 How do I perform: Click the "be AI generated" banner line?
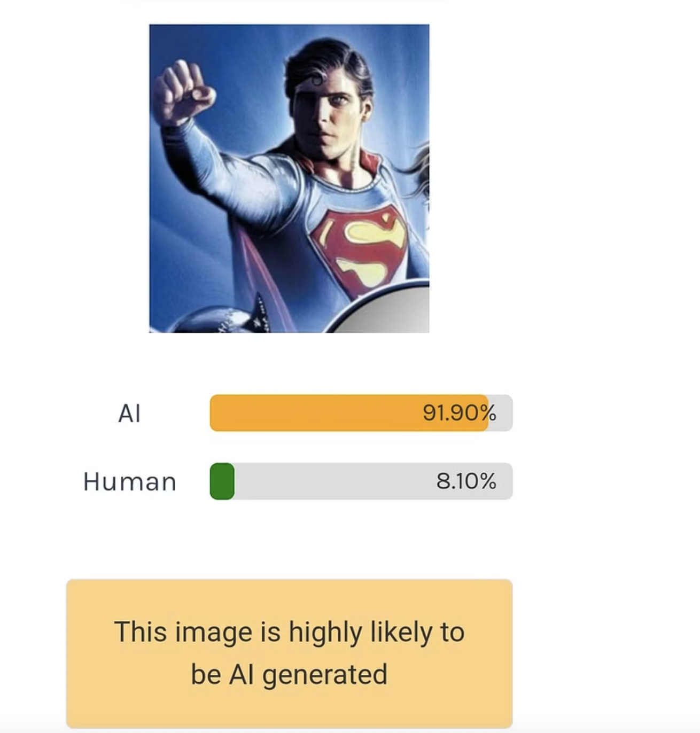pos(289,674)
